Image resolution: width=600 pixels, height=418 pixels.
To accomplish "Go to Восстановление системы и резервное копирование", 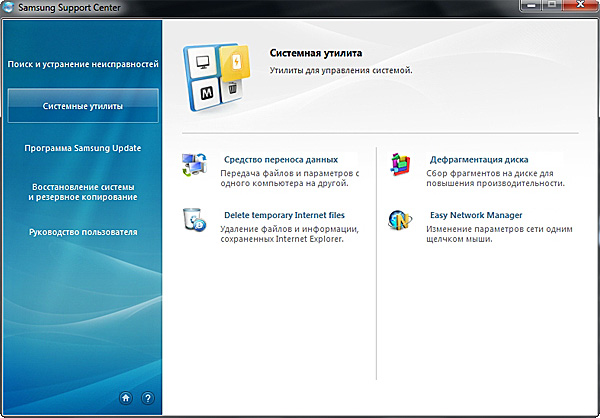I will [83, 192].
